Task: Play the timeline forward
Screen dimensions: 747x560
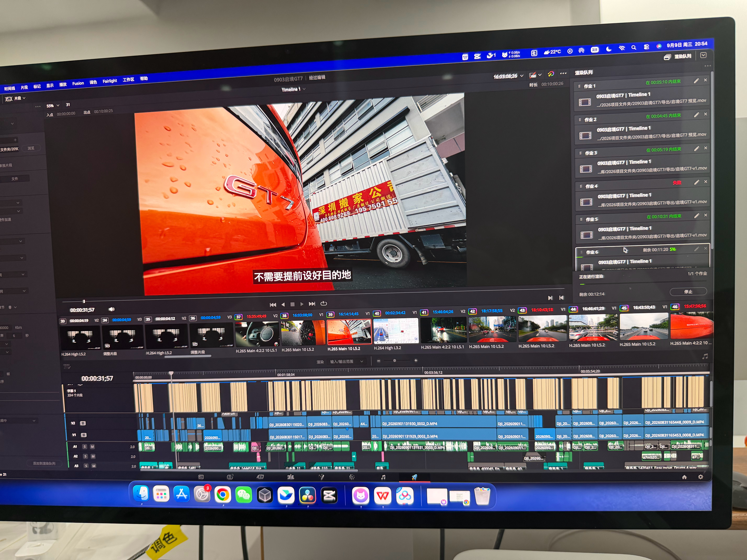Action: tap(302, 304)
